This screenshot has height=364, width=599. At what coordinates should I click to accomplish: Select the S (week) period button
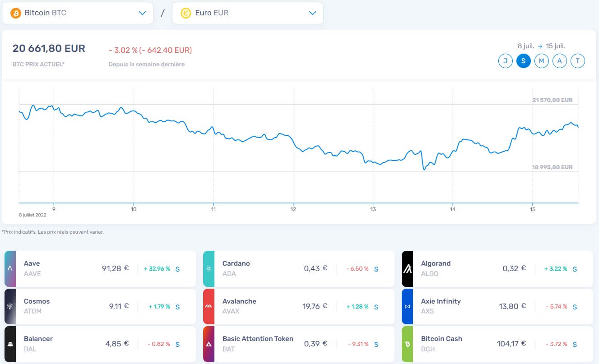[524, 60]
